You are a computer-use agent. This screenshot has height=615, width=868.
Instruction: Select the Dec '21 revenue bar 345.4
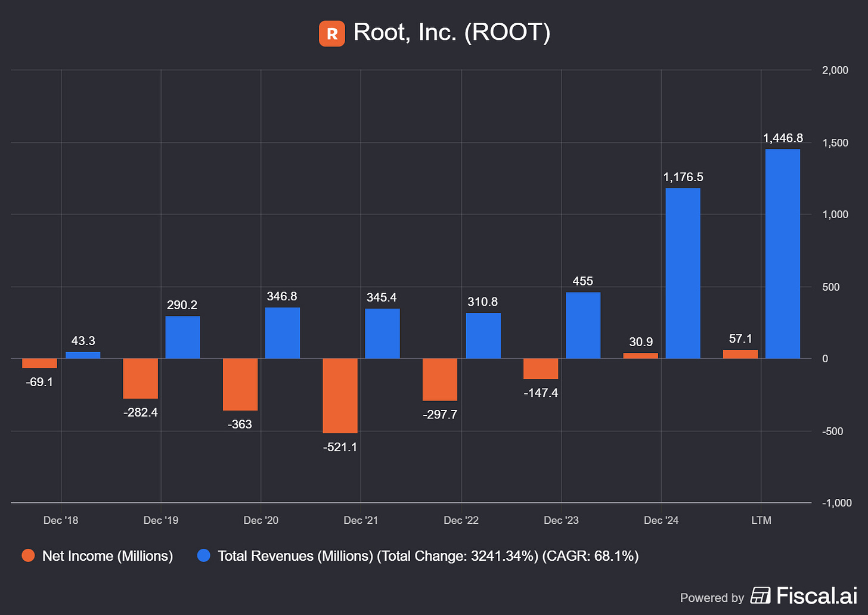click(382, 334)
